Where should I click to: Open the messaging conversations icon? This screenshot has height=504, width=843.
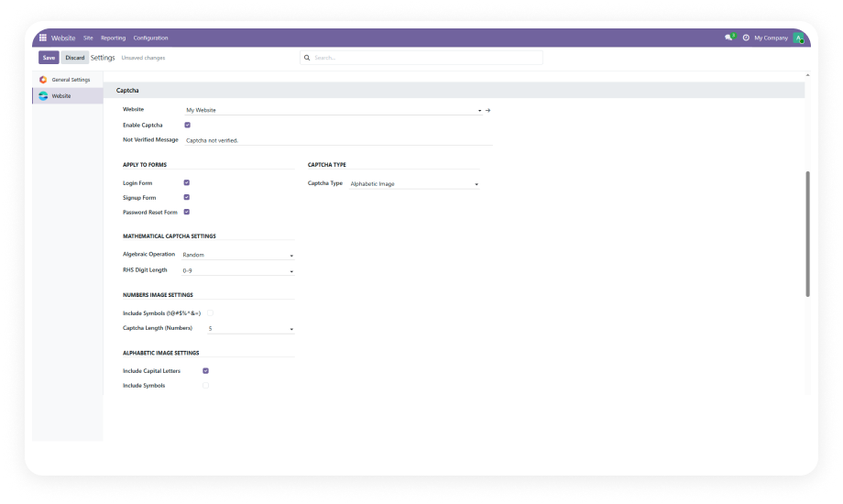click(729, 38)
